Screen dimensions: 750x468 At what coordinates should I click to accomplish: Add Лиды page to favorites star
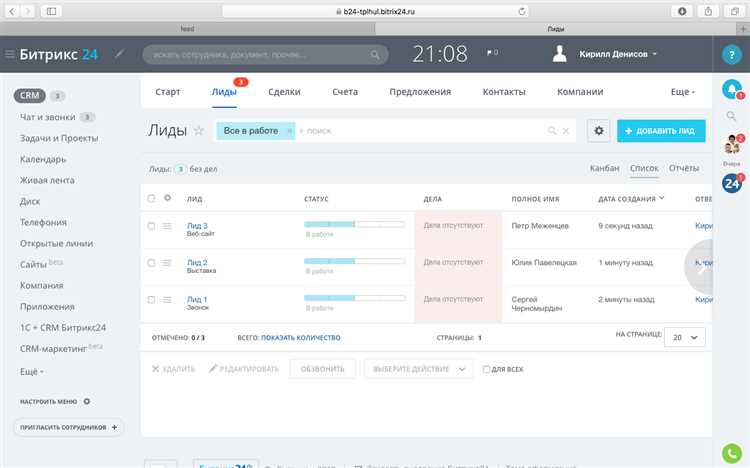(199, 130)
